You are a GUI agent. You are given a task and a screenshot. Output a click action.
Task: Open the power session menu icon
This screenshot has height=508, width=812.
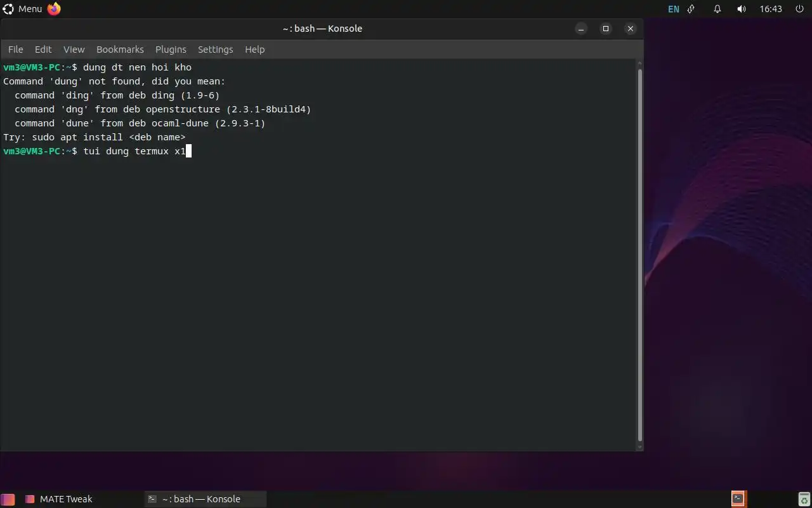798,9
